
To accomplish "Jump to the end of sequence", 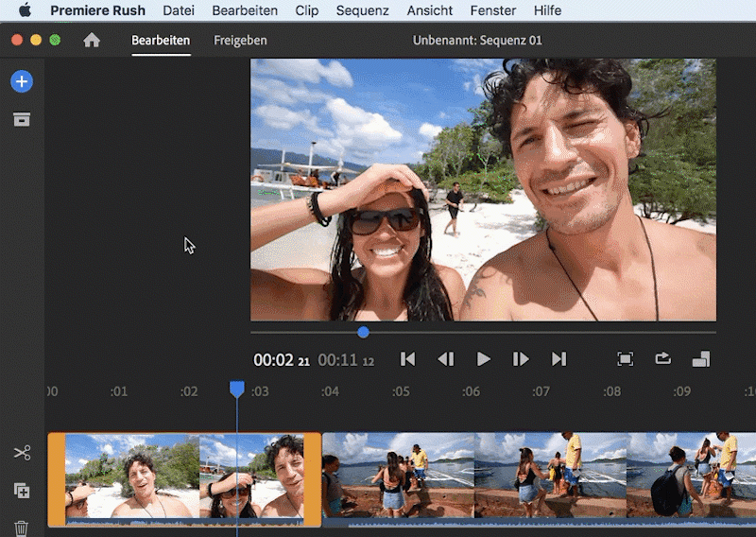I will (558, 359).
